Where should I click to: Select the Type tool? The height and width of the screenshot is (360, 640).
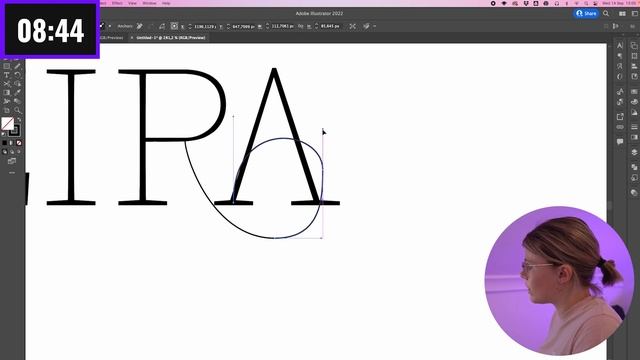7,75
